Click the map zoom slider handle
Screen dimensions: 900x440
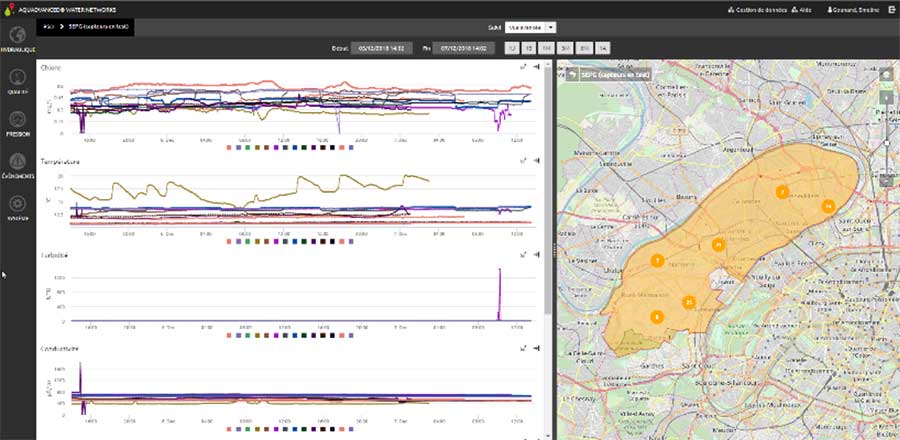[887, 144]
